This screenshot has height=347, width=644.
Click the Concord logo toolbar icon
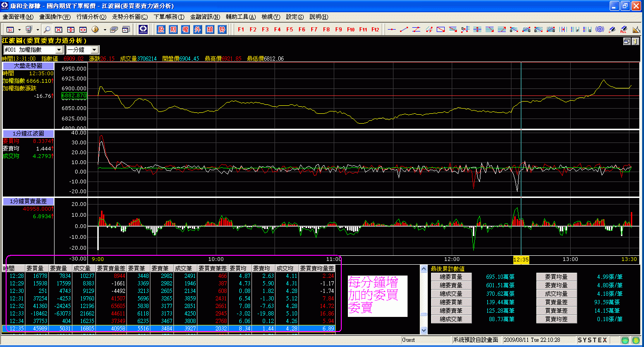143,30
